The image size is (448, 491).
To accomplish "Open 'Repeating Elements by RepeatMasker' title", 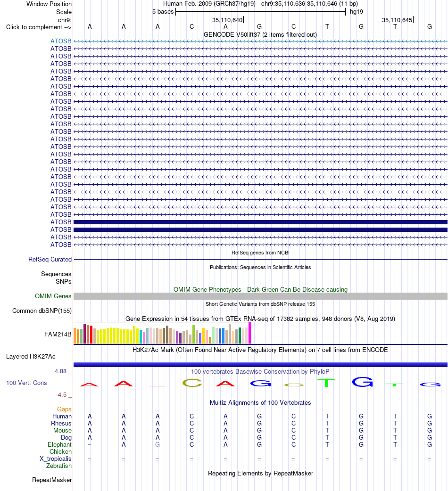I will point(260,474).
